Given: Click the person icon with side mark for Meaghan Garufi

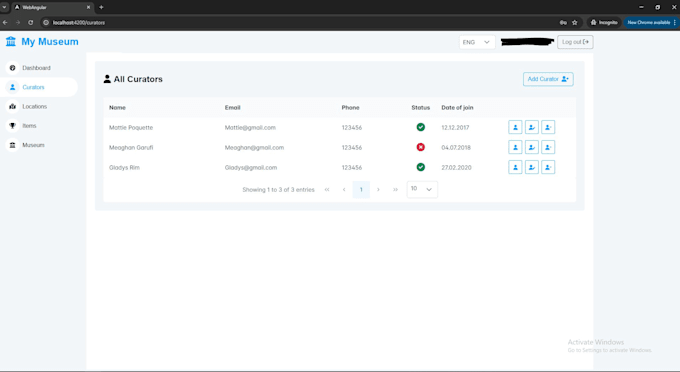Looking at the screenshot, I should [x=548, y=147].
